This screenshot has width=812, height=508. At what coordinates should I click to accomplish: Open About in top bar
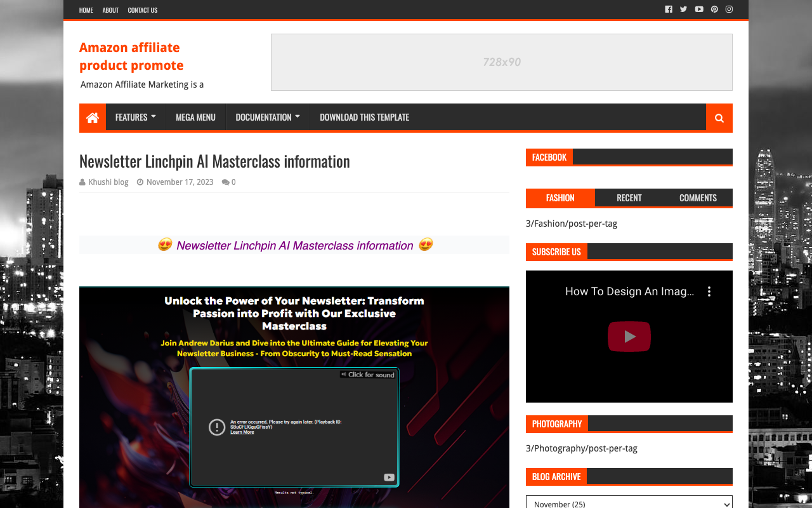coord(110,10)
